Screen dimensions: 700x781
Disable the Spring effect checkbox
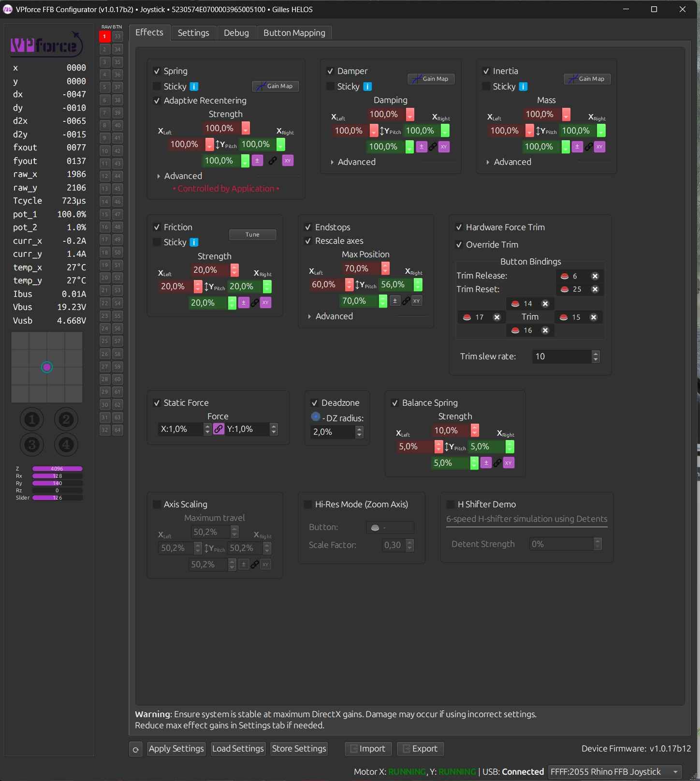tap(157, 71)
